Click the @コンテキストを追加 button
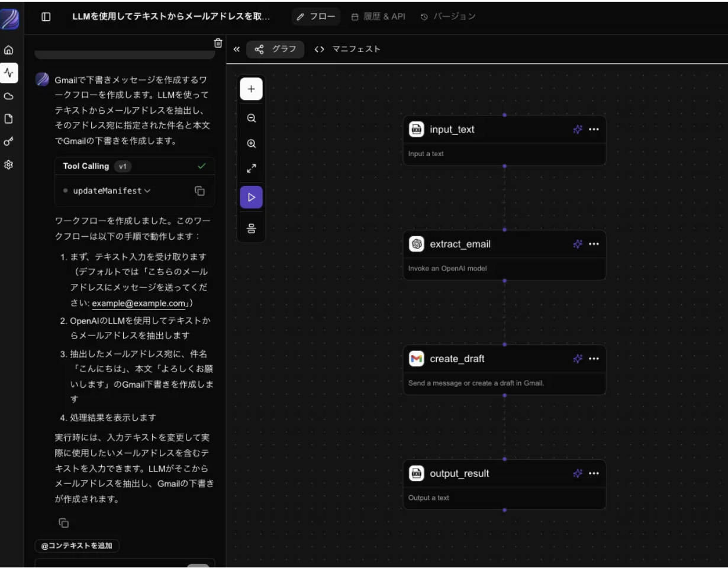 77,545
